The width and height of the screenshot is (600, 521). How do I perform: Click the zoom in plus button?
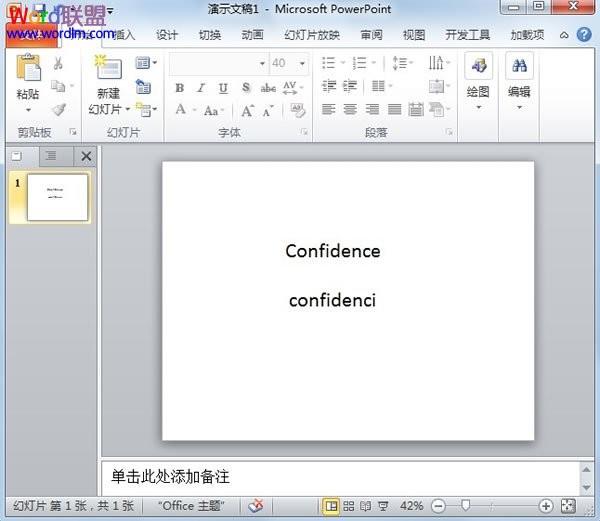click(x=546, y=506)
